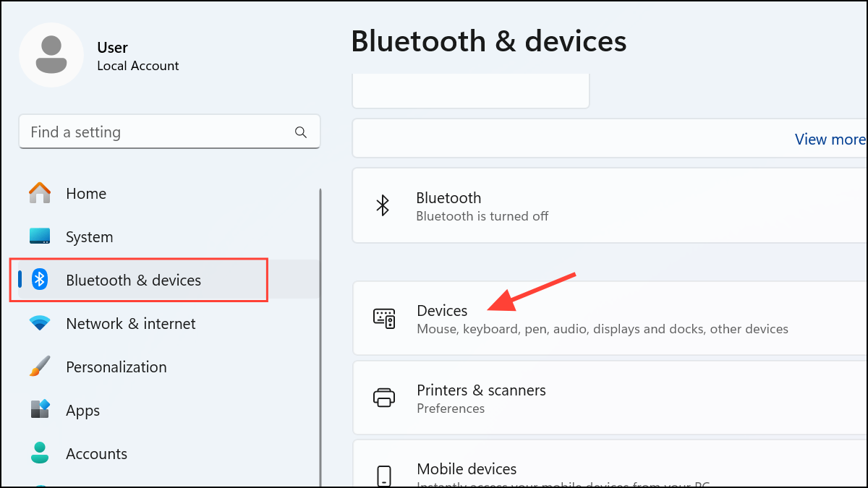
Task: Click the Printers & scanners printer icon
Action: click(x=384, y=398)
